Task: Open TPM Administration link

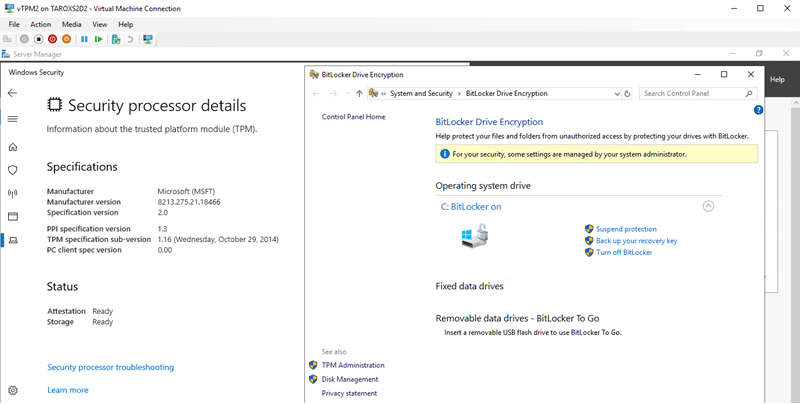Action: (353, 365)
